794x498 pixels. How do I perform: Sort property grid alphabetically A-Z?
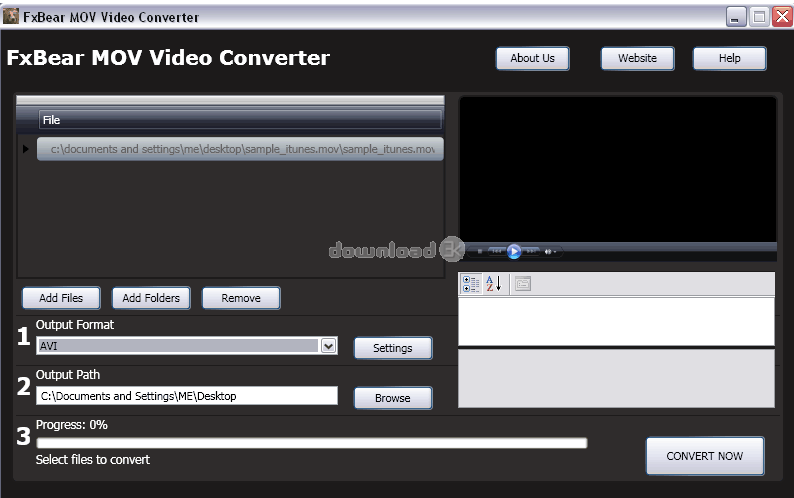(494, 284)
